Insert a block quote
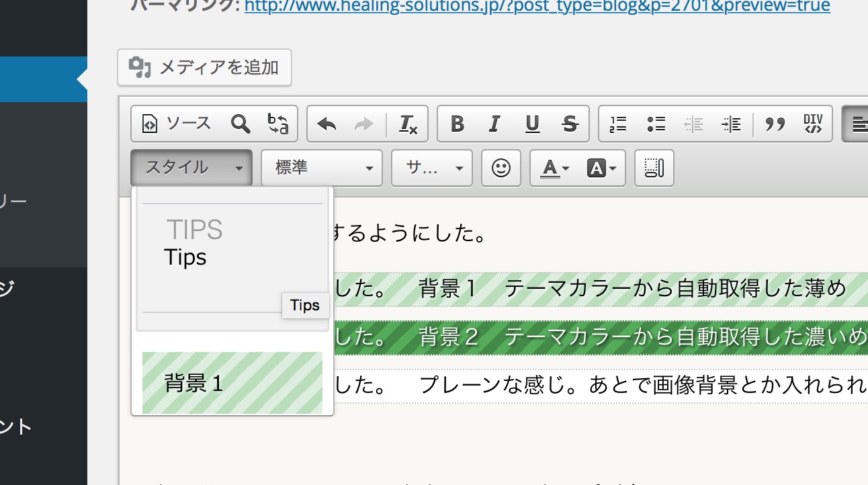The height and width of the screenshot is (485, 868). [x=775, y=124]
